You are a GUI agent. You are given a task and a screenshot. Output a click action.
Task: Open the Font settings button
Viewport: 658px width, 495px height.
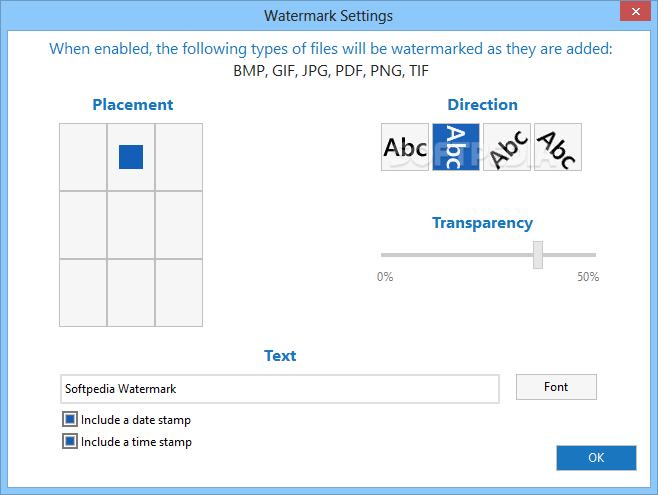[x=556, y=387]
